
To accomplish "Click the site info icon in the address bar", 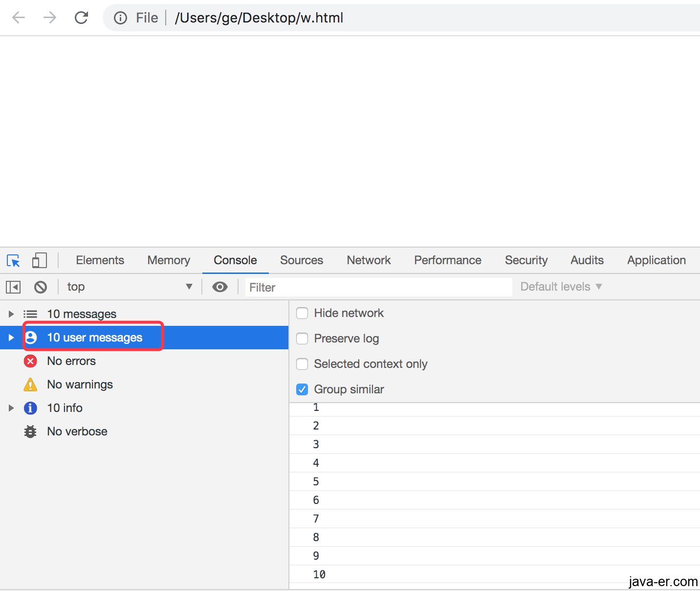I will (x=120, y=18).
